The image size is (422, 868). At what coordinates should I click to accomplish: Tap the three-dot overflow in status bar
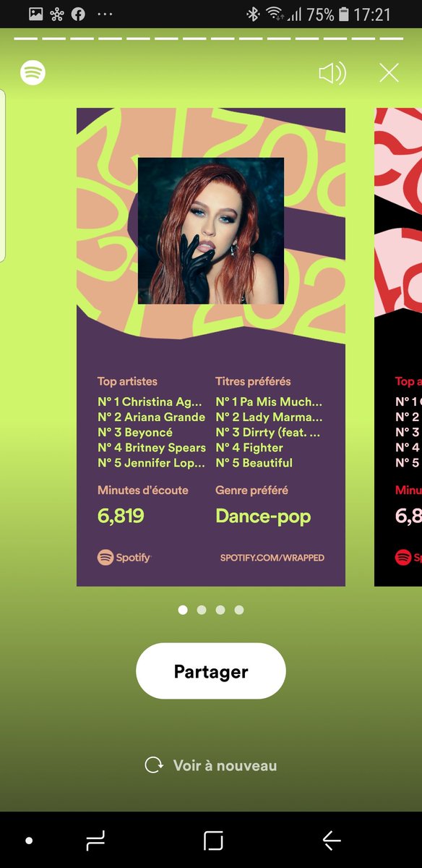coord(105,14)
